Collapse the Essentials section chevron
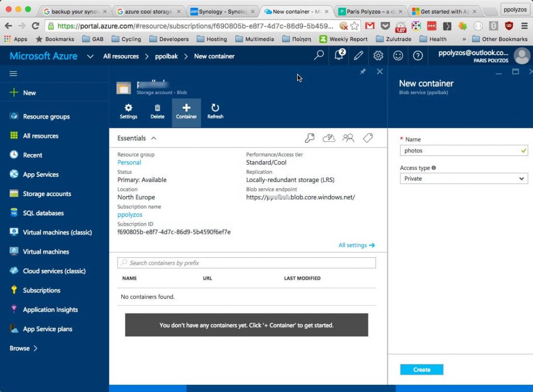The width and height of the screenshot is (533, 392). [154, 138]
